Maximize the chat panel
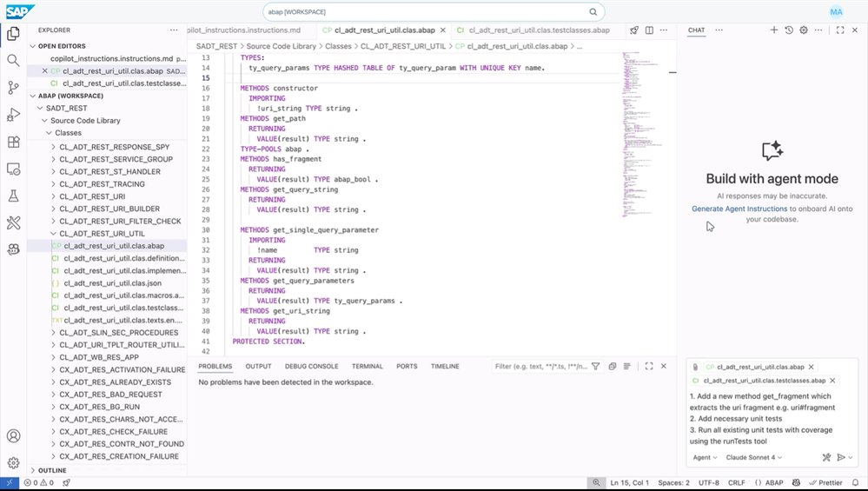This screenshot has width=868, height=491. tap(840, 30)
